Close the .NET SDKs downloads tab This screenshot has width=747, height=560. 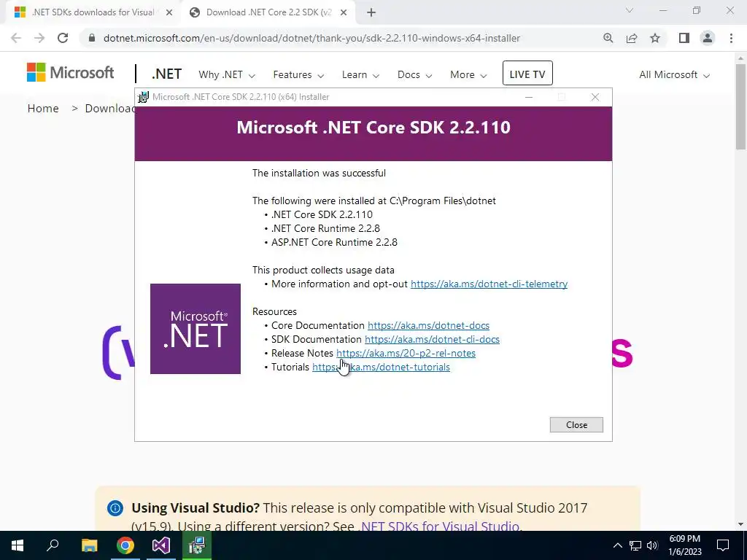pyautogui.click(x=169, y=12)
